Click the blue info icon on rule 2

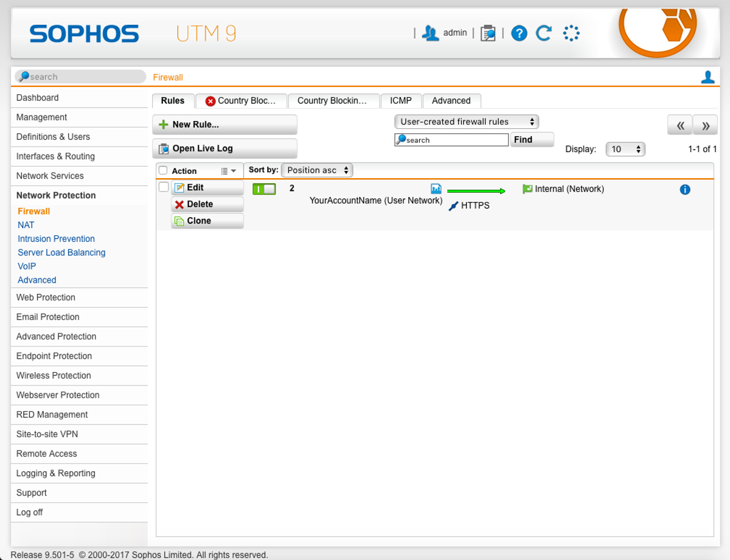[685, 190]
